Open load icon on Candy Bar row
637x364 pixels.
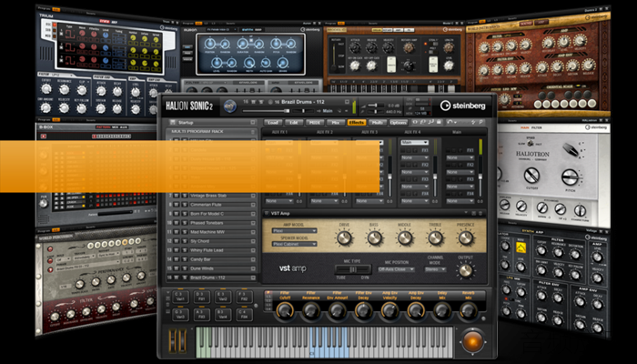pos(253,259)
